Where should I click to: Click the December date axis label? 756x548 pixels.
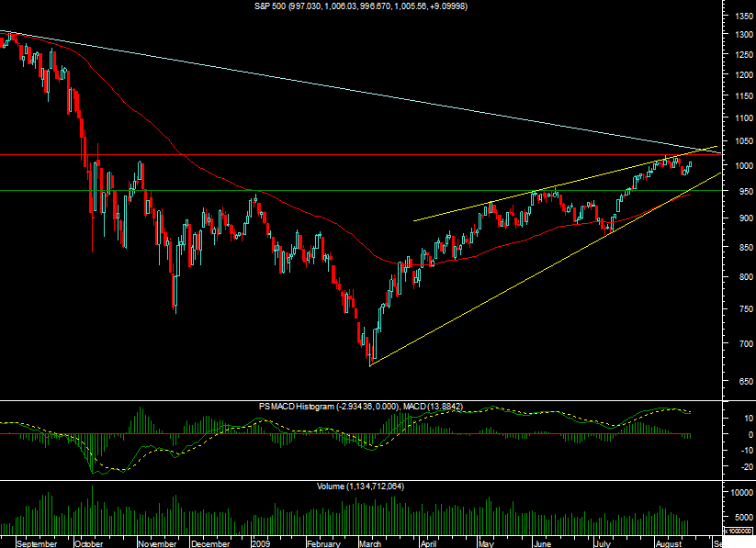(210, 543)
